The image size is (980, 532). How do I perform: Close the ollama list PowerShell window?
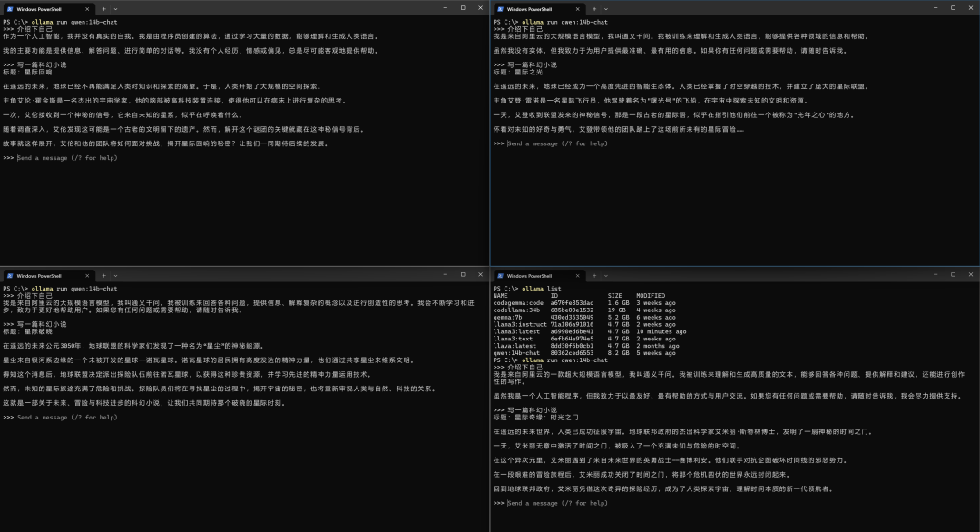pos(971,274)
